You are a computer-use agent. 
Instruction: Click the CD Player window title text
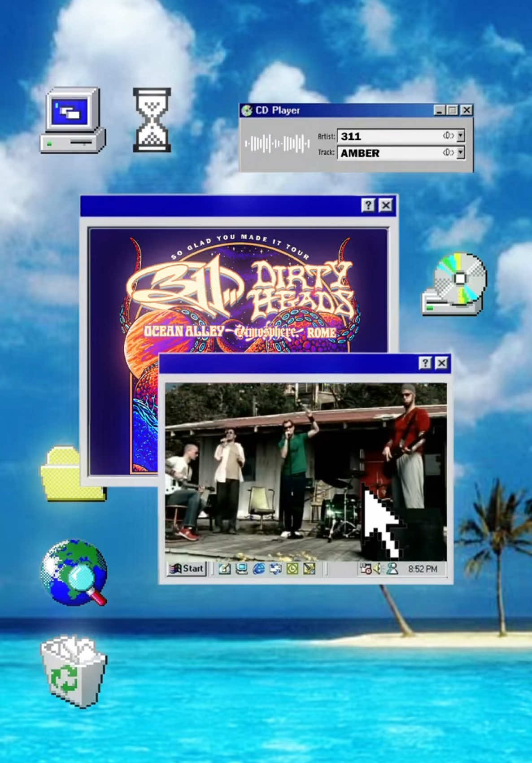[278, 110]
